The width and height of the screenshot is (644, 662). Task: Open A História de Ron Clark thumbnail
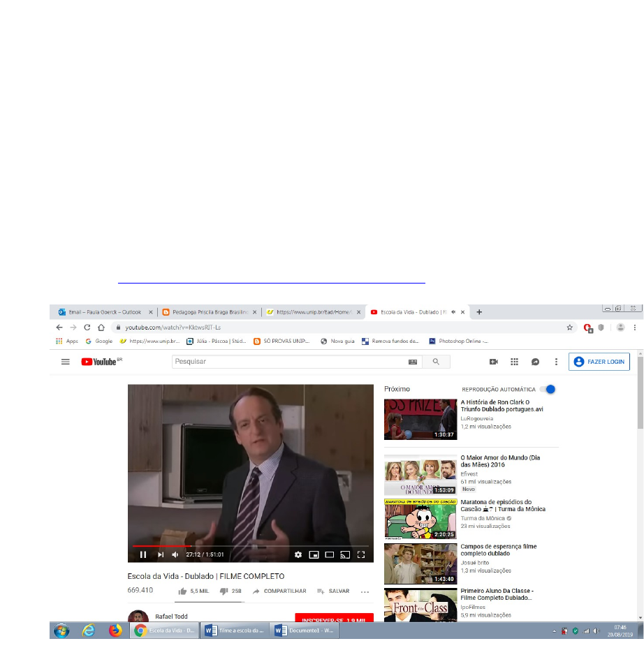coord(420,419)
